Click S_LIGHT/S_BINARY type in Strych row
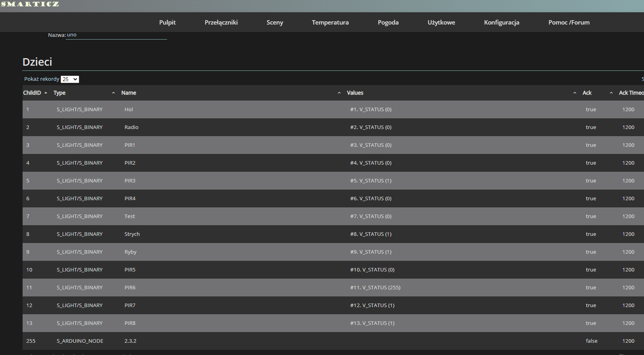 tap(80, 234)
